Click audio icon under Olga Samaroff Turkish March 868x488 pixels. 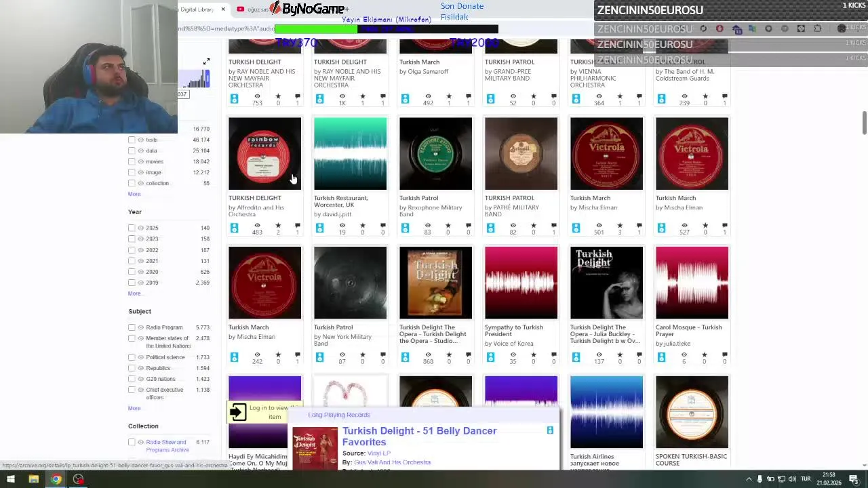(405, 99)
